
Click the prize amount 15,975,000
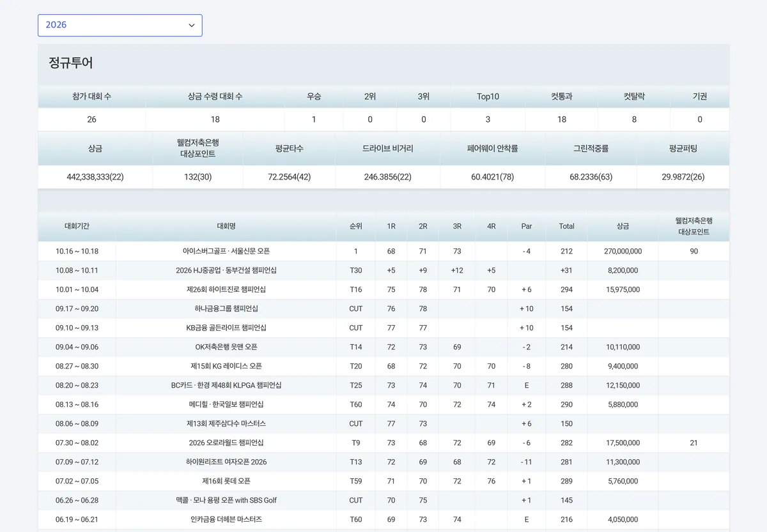623,290
